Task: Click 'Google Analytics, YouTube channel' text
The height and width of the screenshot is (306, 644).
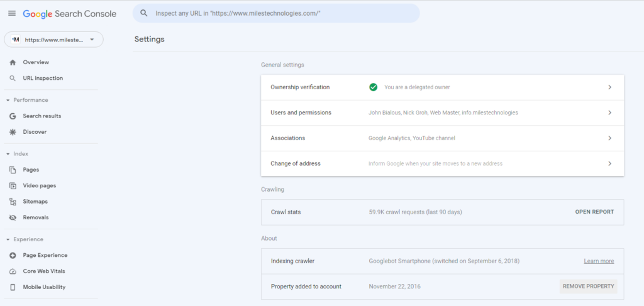Action: tap(411, 138)
